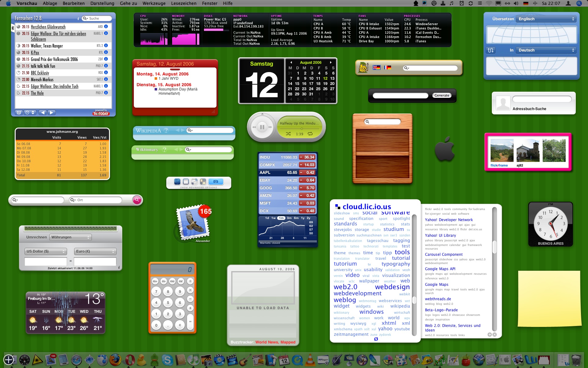Select 1d range in stocks chart
588x368 pixels.
pos(267,218)
